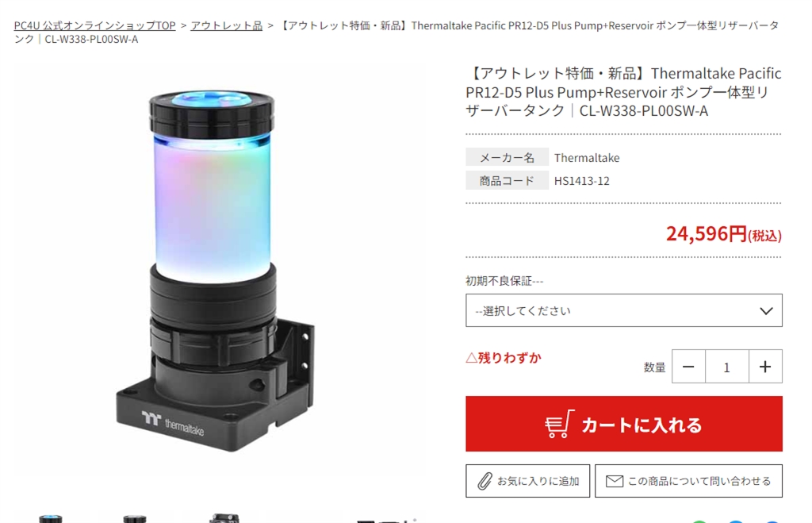
Task: Click the envelope inquiry icon
Action: pyautogui.click(x=615, y=481)
